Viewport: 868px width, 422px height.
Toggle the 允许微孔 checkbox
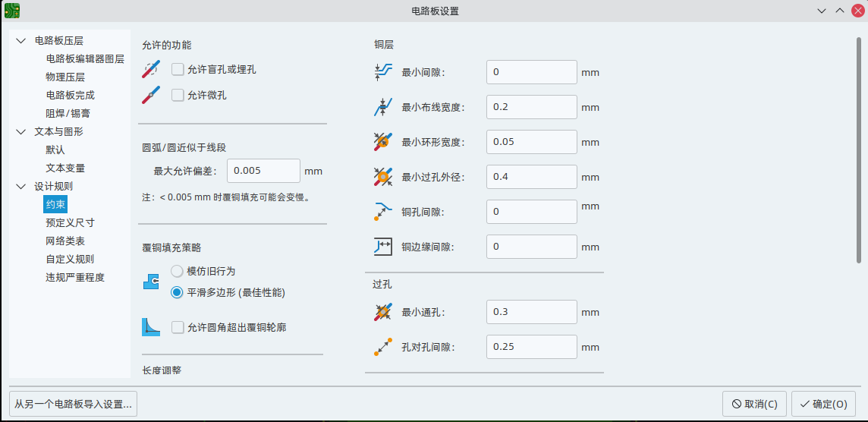coord(178,96)
